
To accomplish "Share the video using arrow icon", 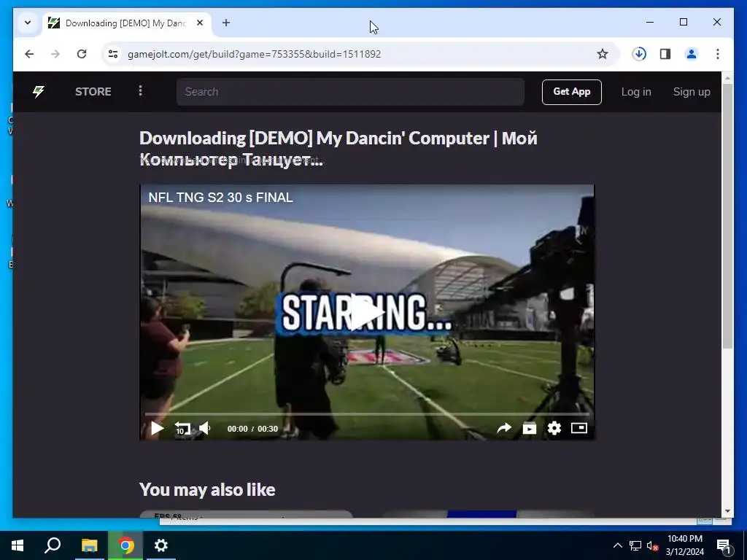I will pos(504,429).
